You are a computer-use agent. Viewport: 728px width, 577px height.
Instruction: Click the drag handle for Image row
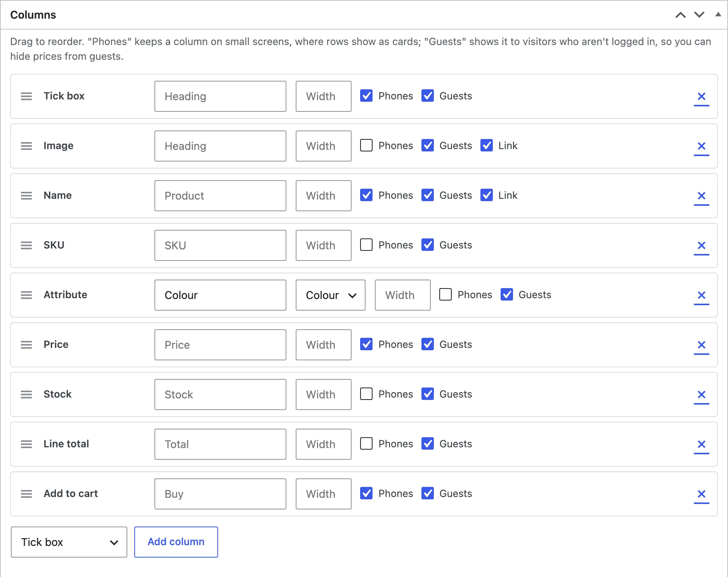26,146
